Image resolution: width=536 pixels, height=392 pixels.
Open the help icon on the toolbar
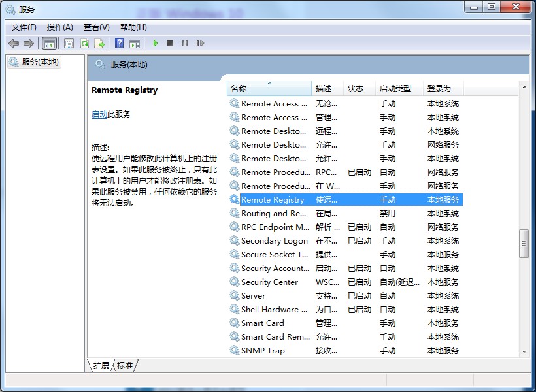118,43
